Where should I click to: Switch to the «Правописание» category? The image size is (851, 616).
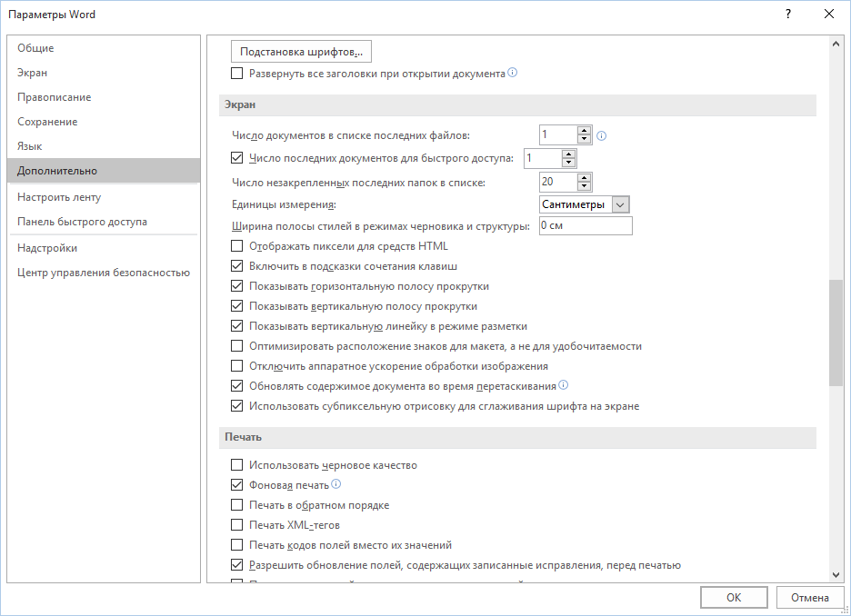[x=55, y=97]
